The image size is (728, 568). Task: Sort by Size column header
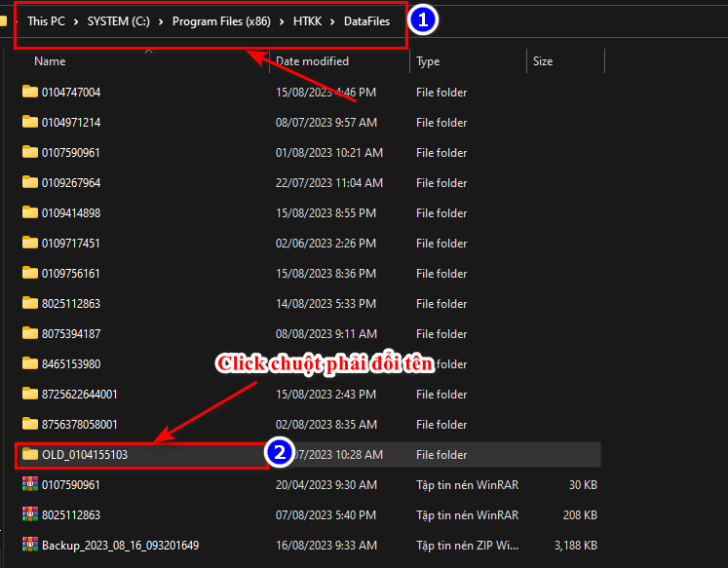tap(543, 61)
